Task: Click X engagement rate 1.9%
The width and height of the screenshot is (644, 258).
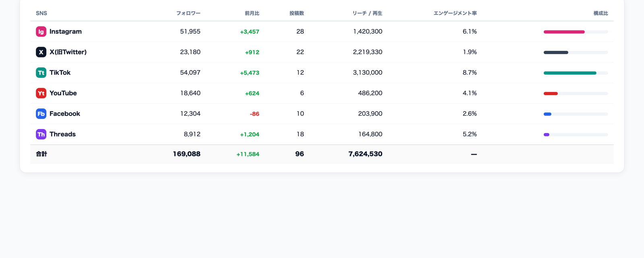Action: tap(470, 52)
